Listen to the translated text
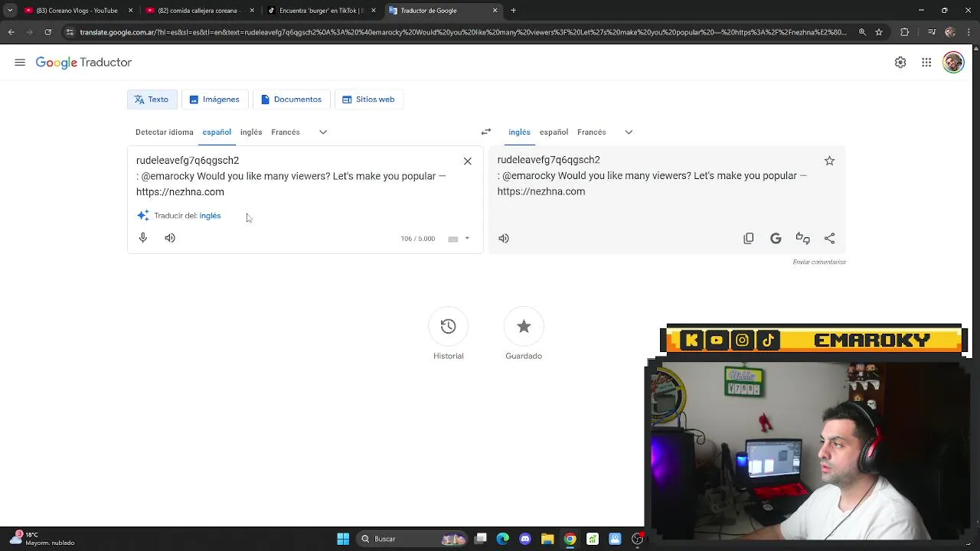 pos(504,238)
